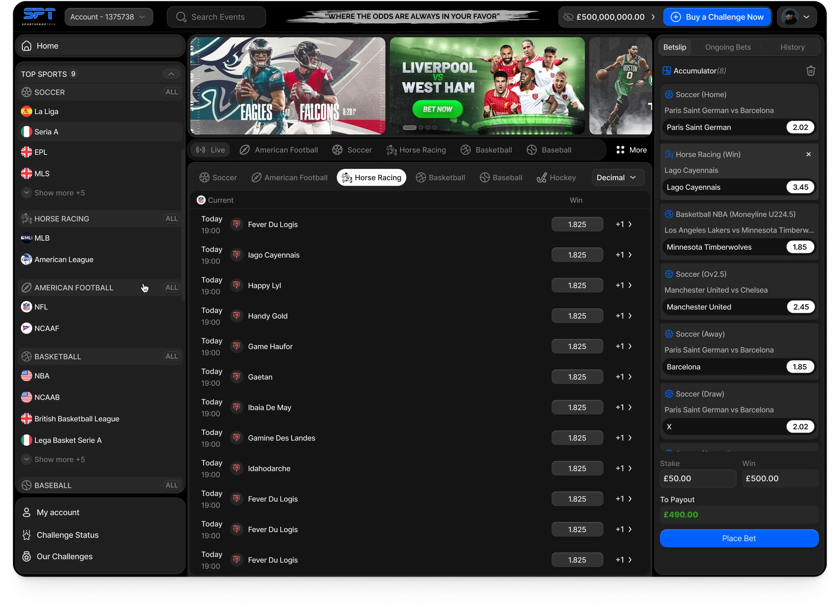Click the SPT SportsPropTech logo
The height and width of the screenshot is (616, 840).
(x=39, y=16)
